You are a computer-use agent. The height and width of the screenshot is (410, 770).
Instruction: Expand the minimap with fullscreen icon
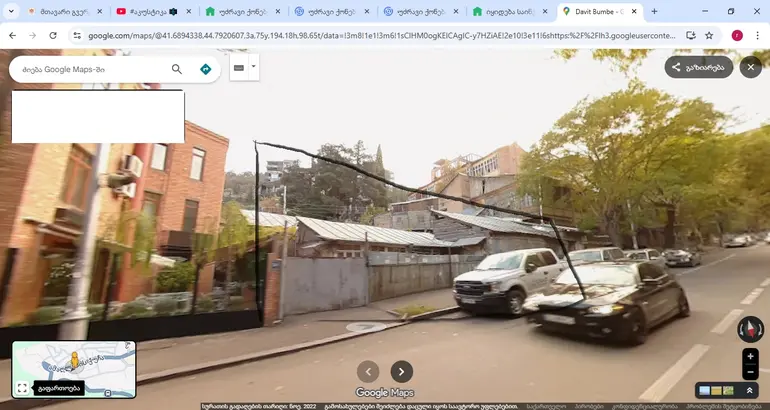(22, 388)
